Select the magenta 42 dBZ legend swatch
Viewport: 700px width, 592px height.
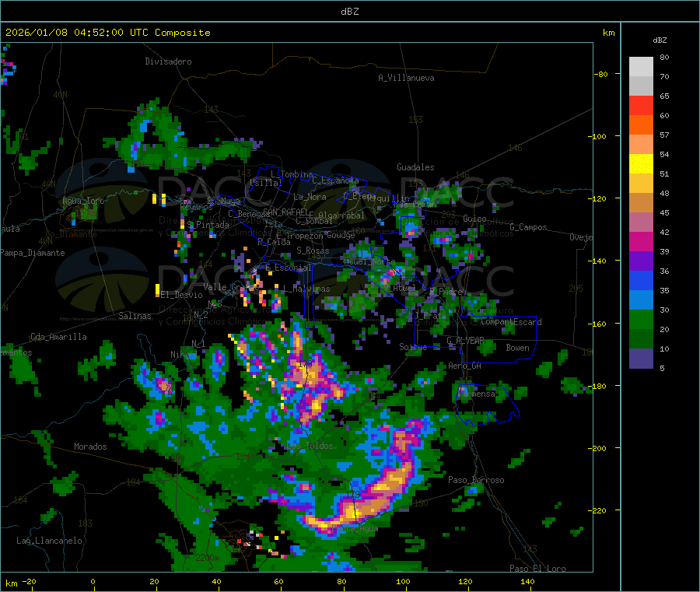click(x=641, y=241)
